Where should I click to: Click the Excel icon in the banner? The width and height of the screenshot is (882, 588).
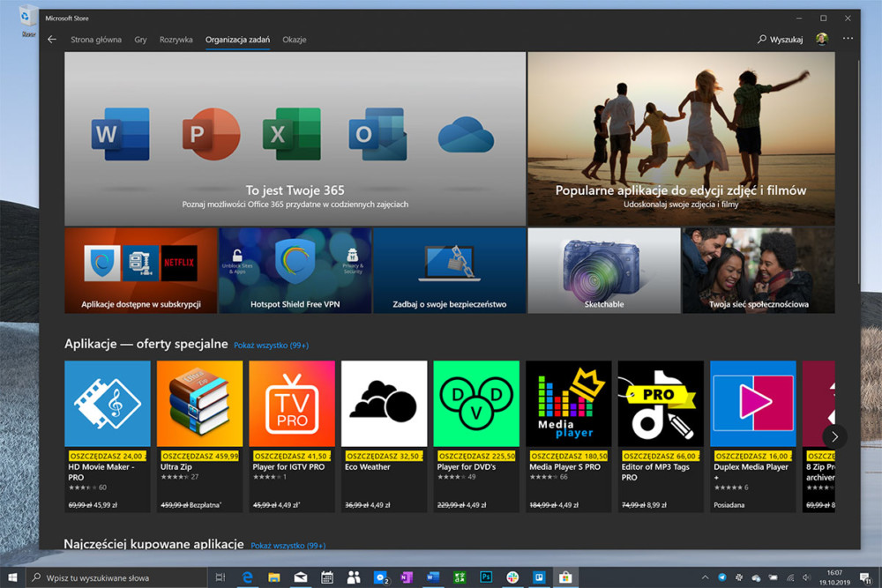click(292, 134)
